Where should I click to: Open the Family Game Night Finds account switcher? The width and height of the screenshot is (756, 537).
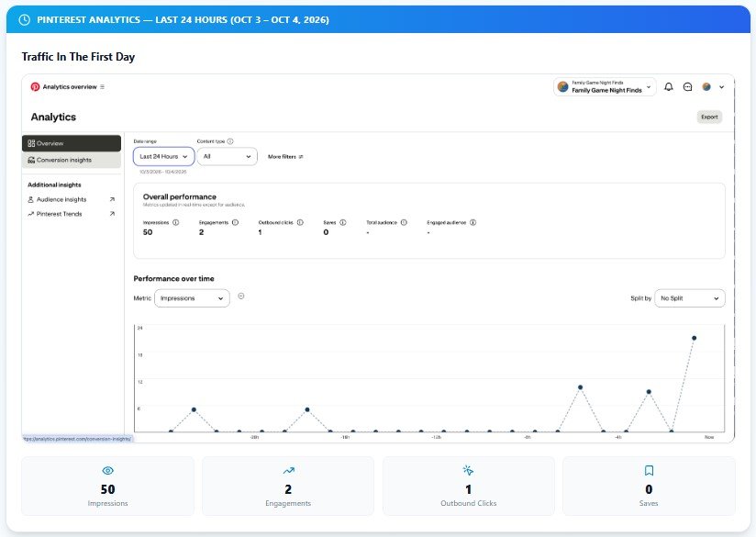pyautogui.click(x=605, y=87)
